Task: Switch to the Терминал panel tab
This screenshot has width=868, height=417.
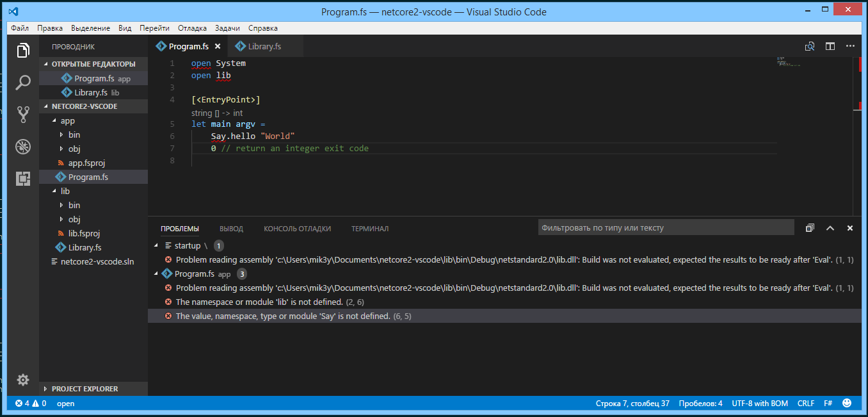Action: [370, 229]
